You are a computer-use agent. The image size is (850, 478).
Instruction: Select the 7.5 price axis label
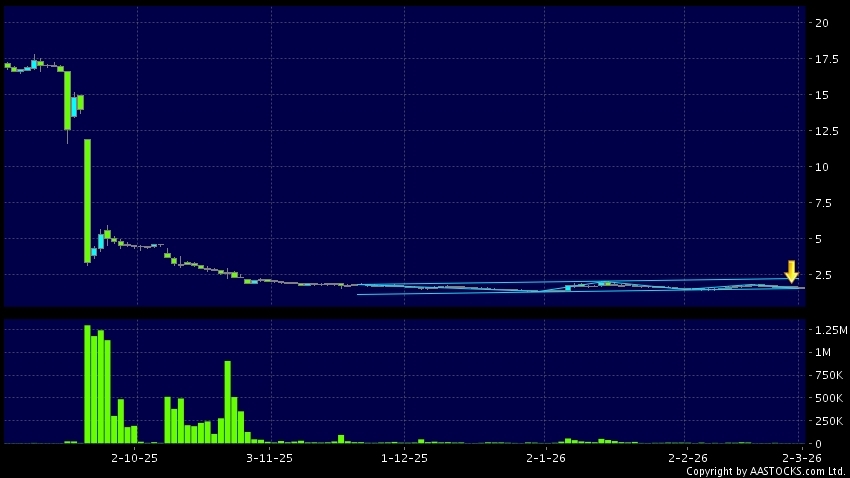click(x=823, y=203)
